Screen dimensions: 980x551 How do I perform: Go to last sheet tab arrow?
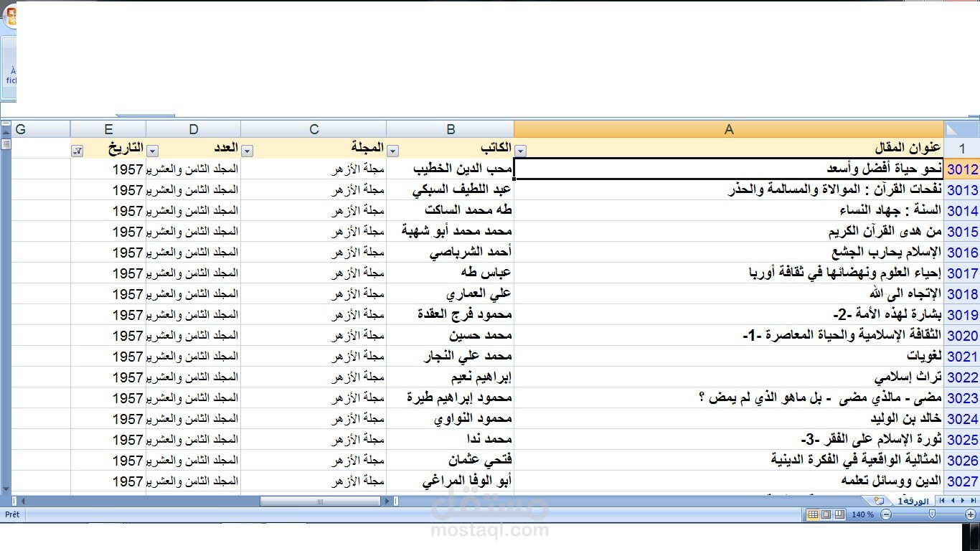[x=974, y=501]
